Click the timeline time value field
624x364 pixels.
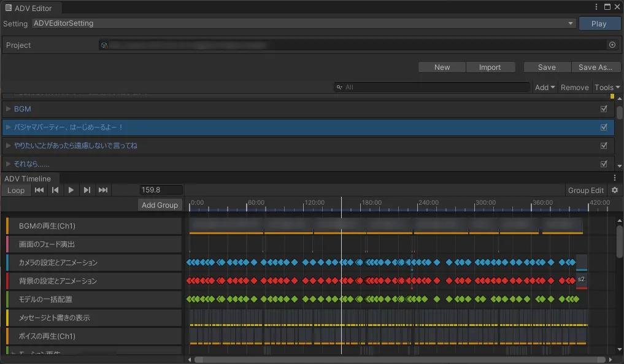tap(161, 191)
